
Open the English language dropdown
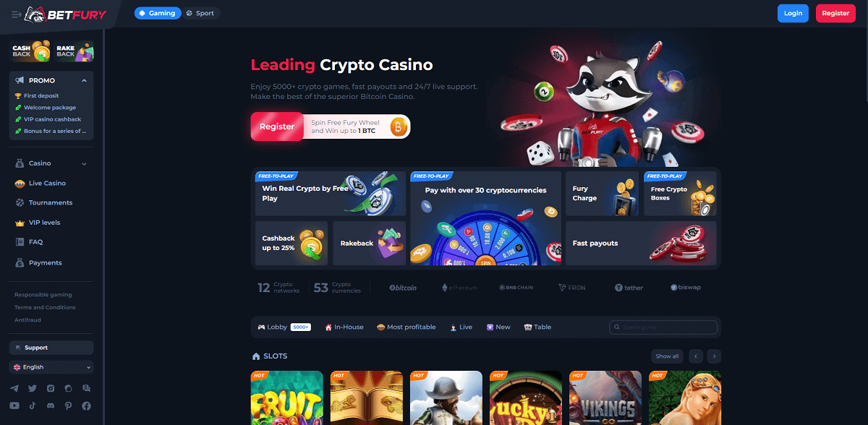[51, 367]
